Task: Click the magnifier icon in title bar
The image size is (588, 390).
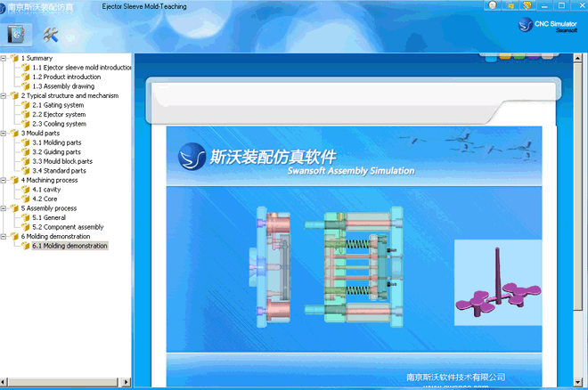Action: click(x=492, y=5)
